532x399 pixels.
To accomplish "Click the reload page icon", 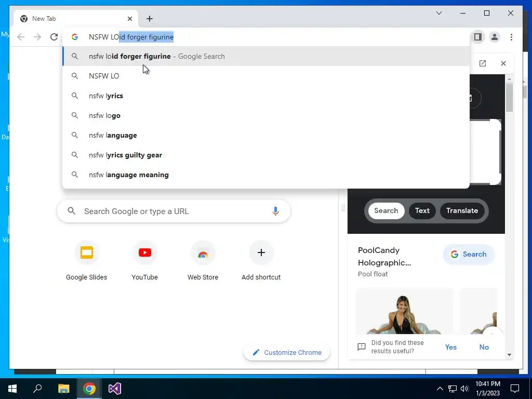I will point(54,37).
